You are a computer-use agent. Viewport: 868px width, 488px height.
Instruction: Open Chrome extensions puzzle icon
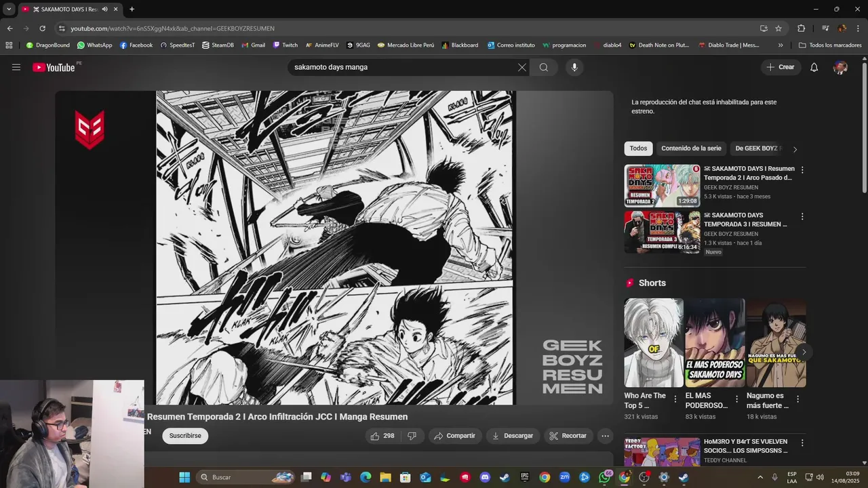pyautogui.click(x=801, y=28)
